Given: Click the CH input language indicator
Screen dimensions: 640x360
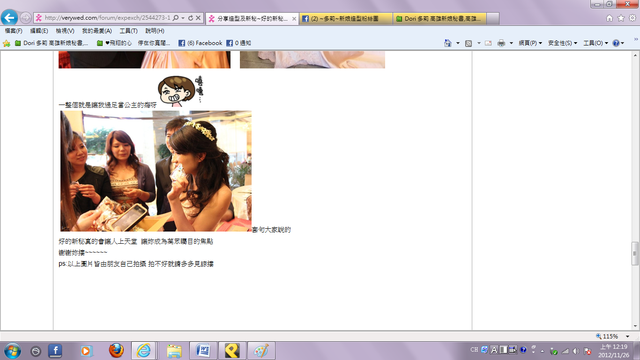Looking at the screenshot, I should [474, 350].
